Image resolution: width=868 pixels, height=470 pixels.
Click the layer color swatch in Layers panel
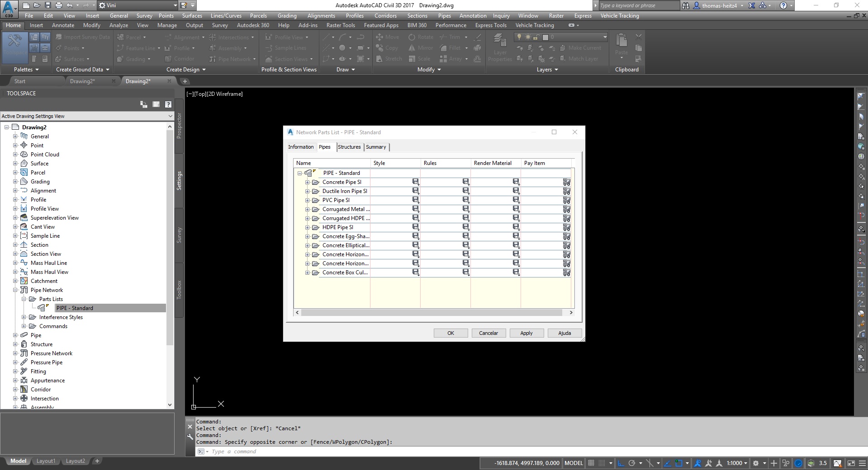(x=545, y=37)
